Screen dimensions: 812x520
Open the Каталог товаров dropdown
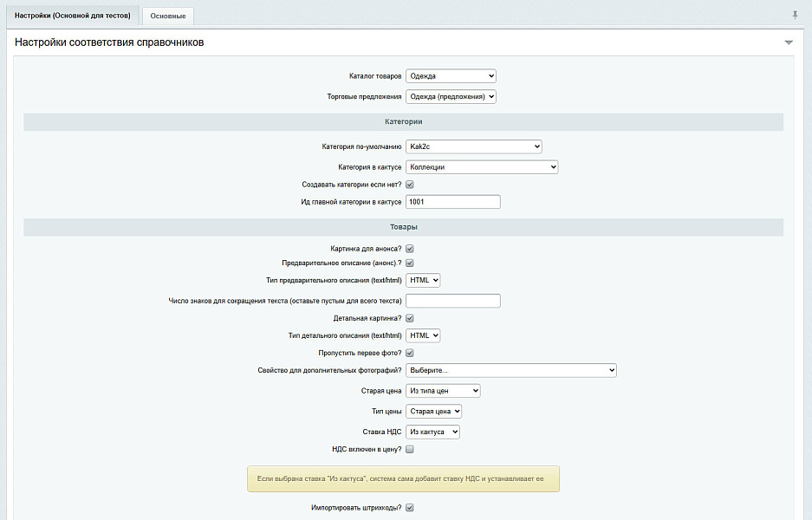pyautogui.click(x=451, y=76)
